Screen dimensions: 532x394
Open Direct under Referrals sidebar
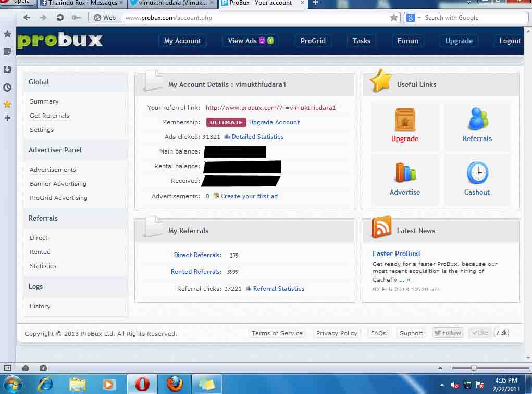tap(39, 238)
